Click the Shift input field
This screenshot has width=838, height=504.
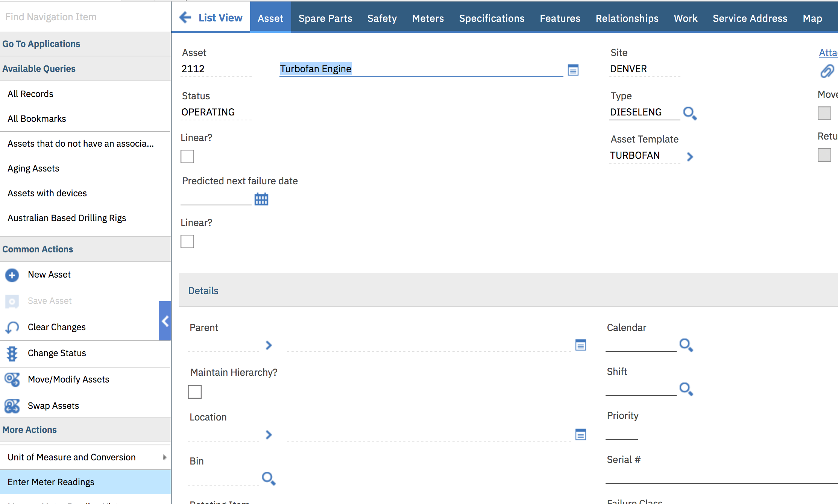tap(641, 389)
